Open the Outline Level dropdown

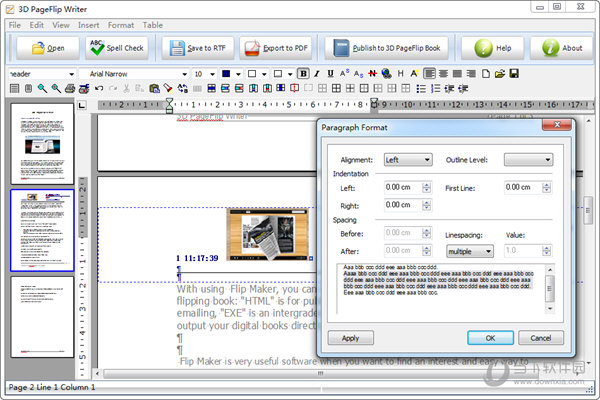pos(528,160)
